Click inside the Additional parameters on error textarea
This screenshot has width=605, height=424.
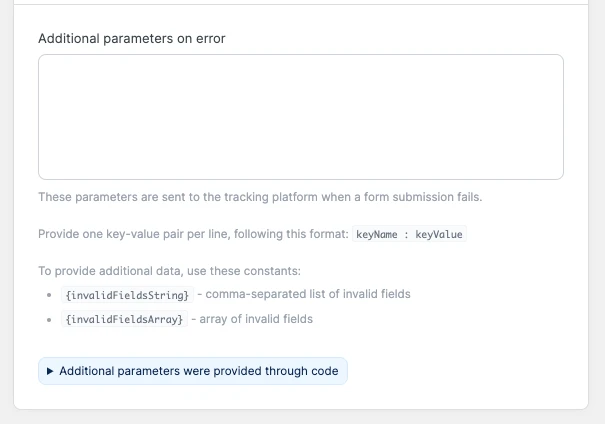[300, 117]
